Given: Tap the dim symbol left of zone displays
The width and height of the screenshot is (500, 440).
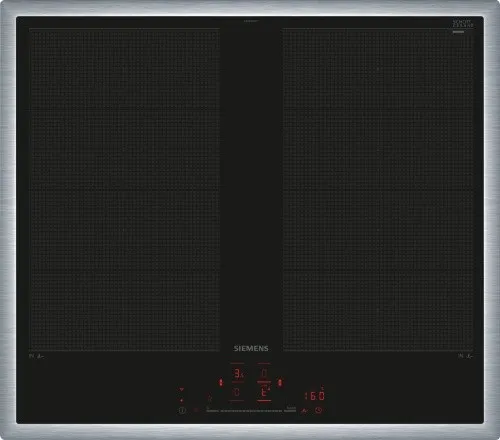Looking at the screenshot, I should [209, 397].
